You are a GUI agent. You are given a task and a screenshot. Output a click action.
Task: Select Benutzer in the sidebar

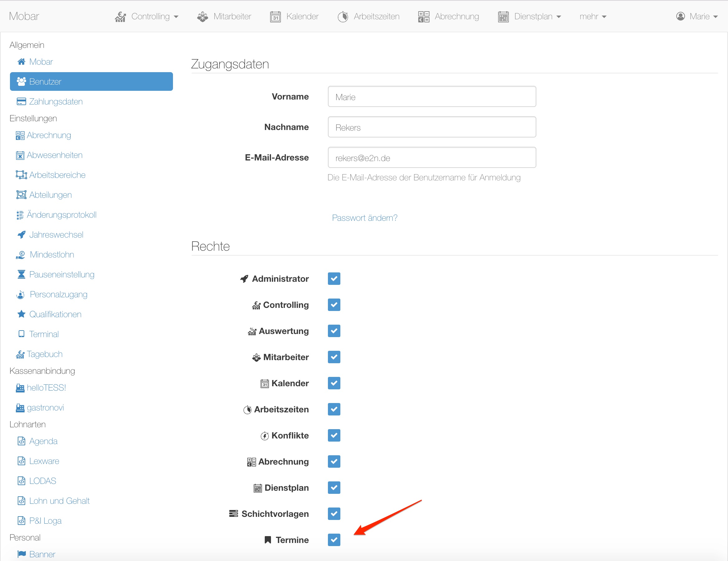point(91,81)
